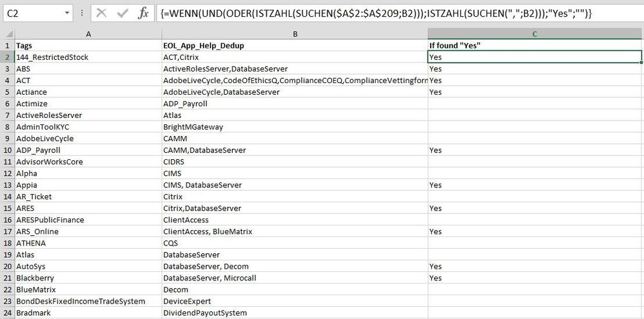
Task: Select cell 'ACT' in column A
Action: (x=88, y=81)
